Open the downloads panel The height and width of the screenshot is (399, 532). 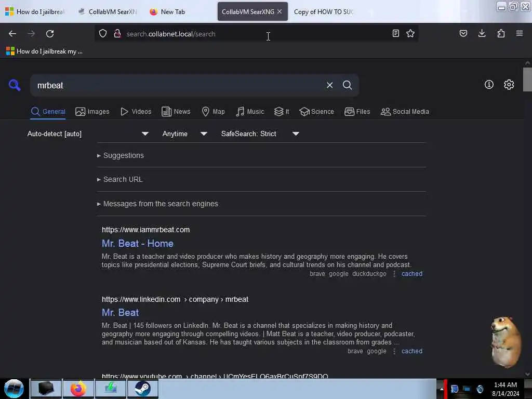(x=482, y=33)
